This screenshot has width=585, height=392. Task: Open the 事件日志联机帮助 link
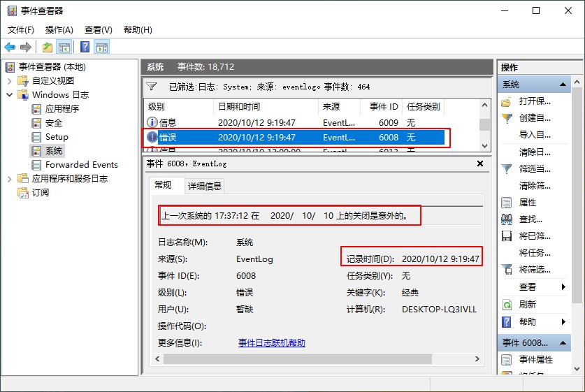272,343
